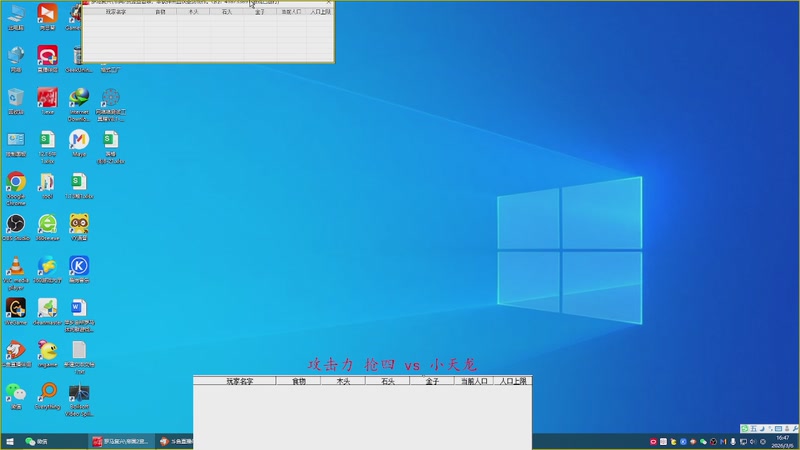The width and height of the screenshot is (800, 450).
Task: Click the '人口上限' column header in bottom table
Action: 513,381
